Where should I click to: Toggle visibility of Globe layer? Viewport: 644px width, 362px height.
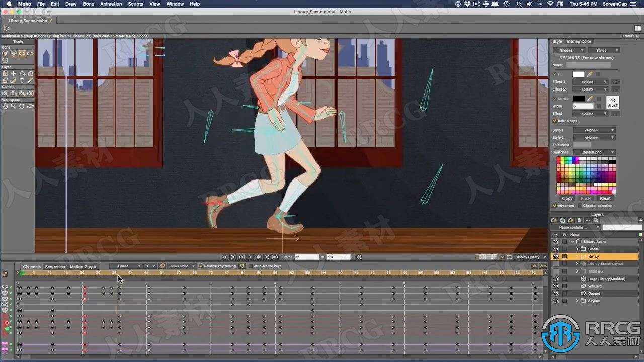click(556, 249)
